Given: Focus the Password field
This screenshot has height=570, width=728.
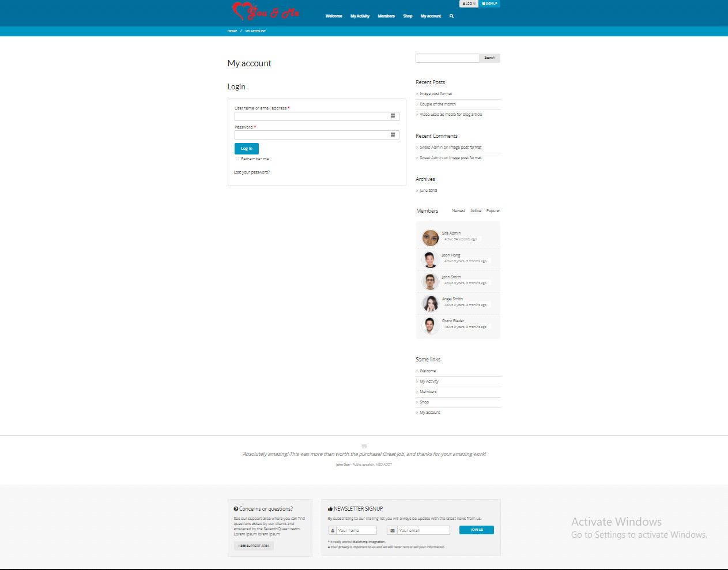Looking at the screenshot, I should [316, 135].
